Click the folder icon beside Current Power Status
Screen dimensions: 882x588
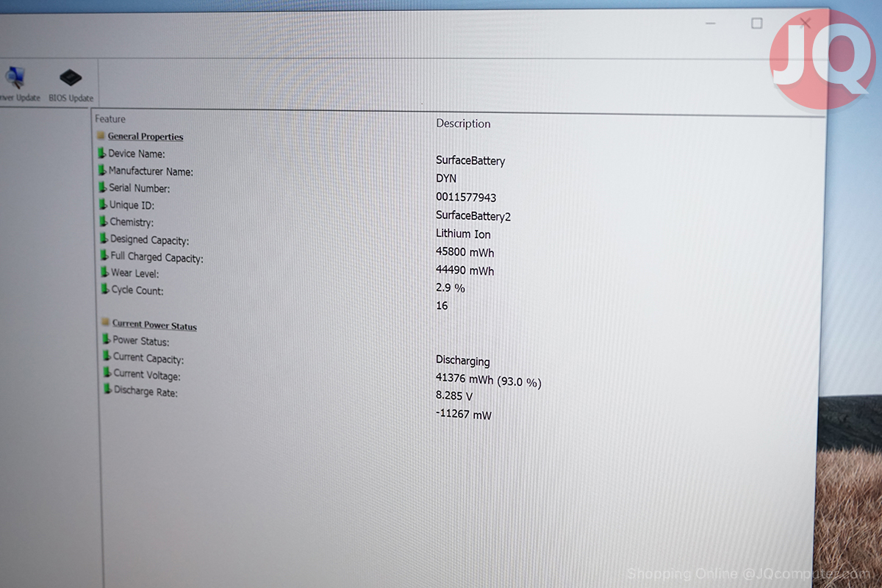click(x=105, y=323)
